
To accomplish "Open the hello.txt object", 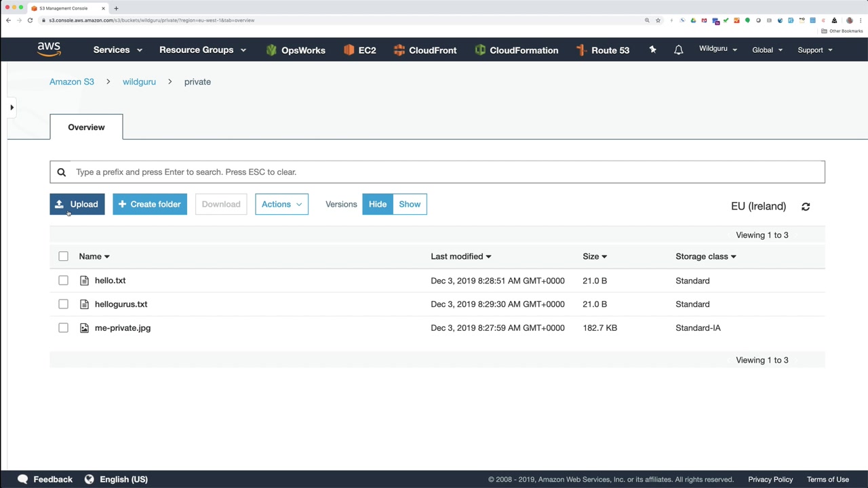I will pyautogui.click(x=110, y=281).
